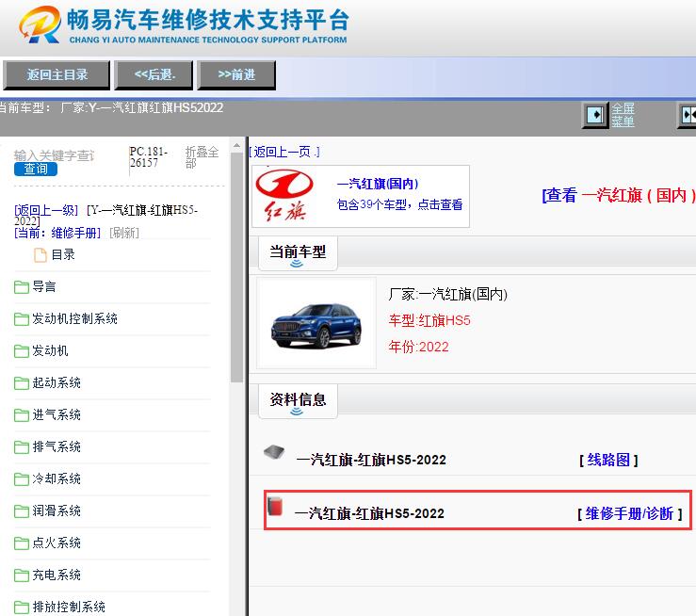Open the 一汽红旗(国内) brand link
This screenshot has width=696, height=616.
click(378, 184)
